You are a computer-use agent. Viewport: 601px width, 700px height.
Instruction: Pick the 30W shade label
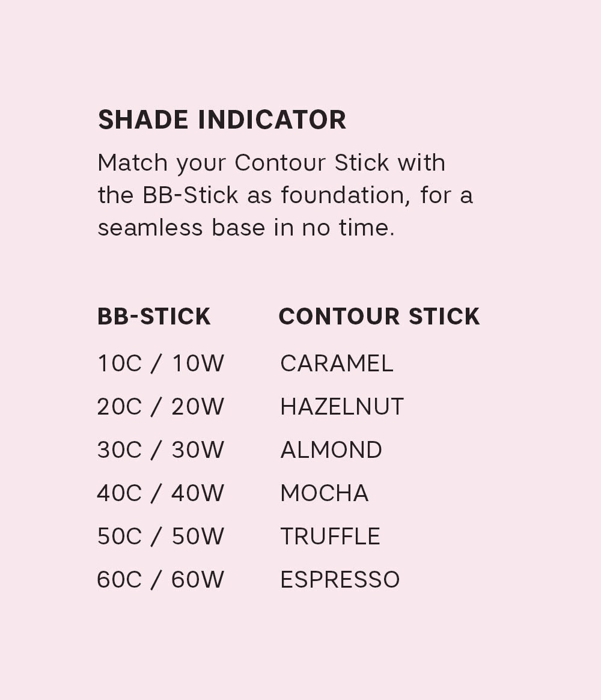(198, 450)
